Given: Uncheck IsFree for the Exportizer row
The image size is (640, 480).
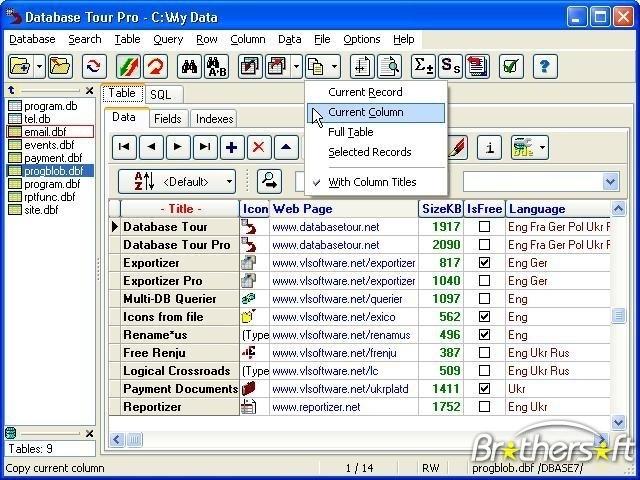Looking at the screenshot, I should (484, 262).
